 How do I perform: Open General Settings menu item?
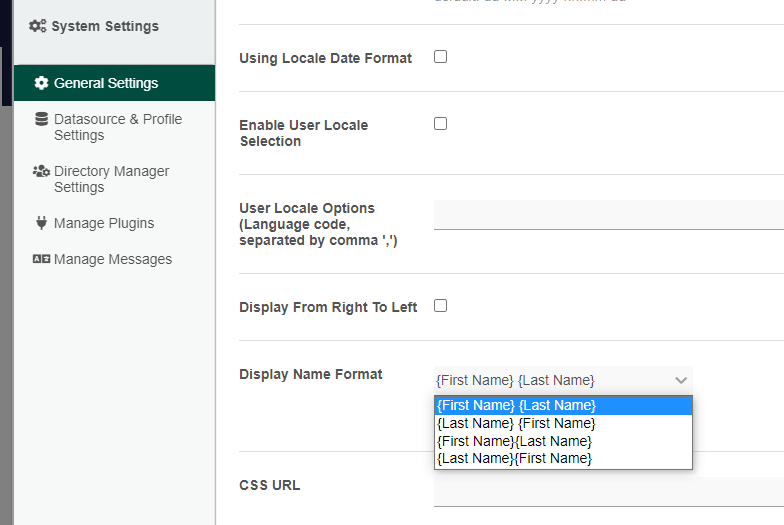(106, 83)
